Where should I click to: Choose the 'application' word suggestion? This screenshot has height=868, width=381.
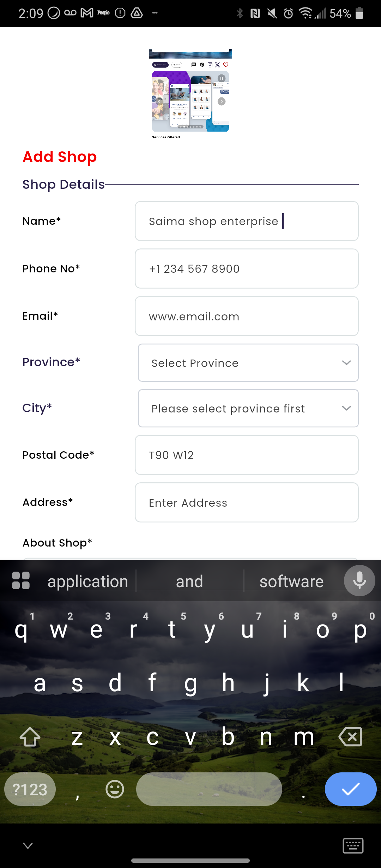point(88,581)
